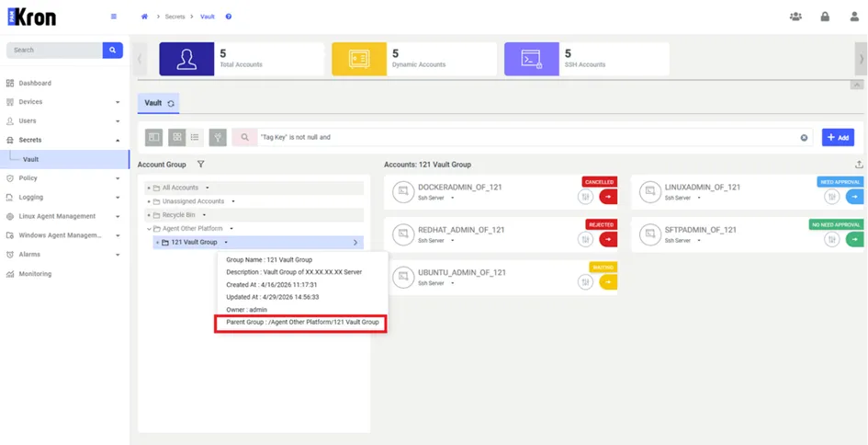
Task: Click the filter plug icon button
Action: [x=218, y=137]
